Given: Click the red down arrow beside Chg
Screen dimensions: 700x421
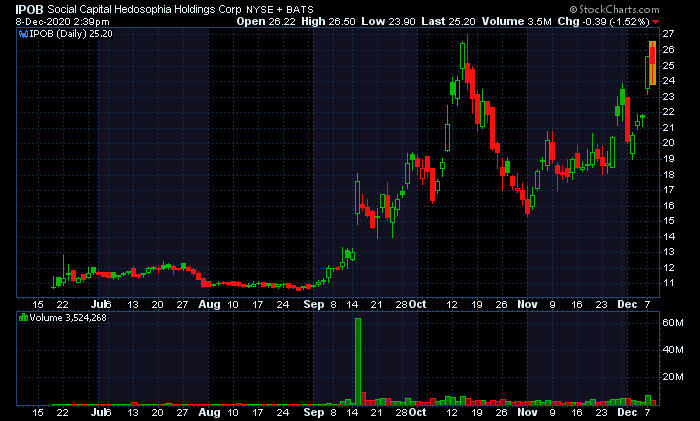Looking at the screenshot, I should [x=655, y=22].
